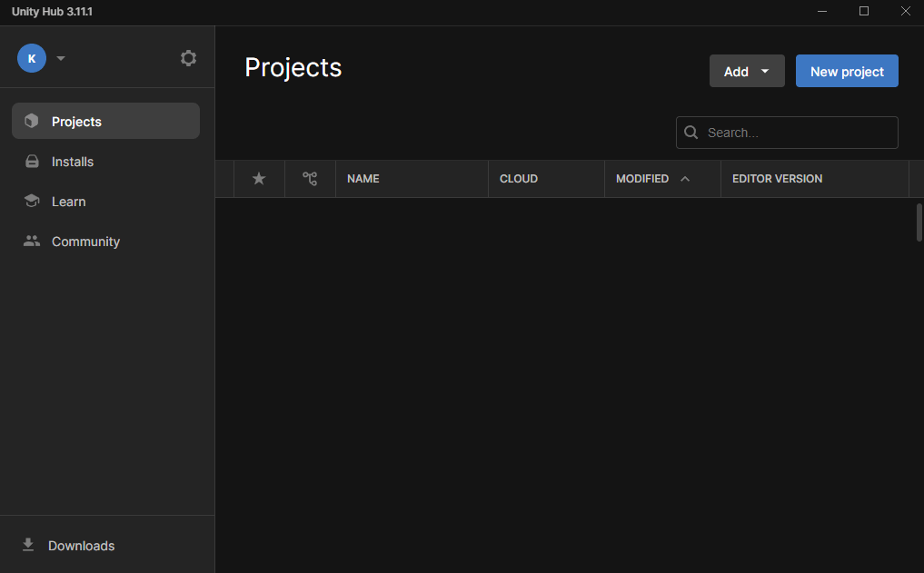Expand the account dropdown arrow

pyautogui.click(x=61, y=58)
